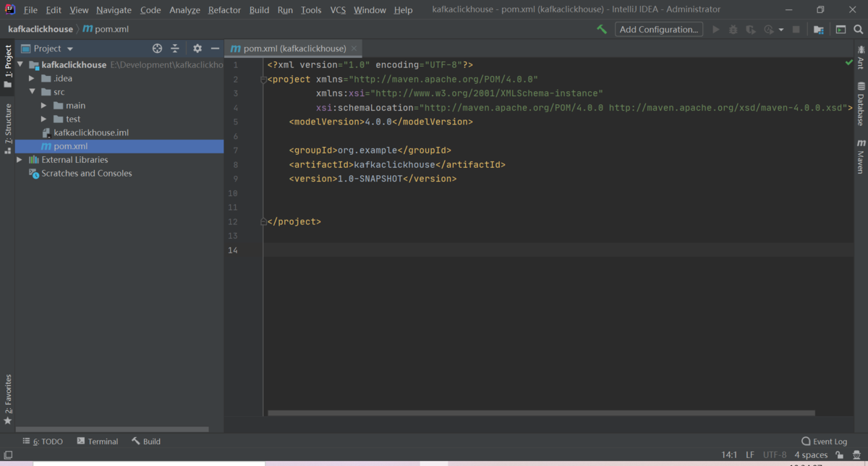Image resolution: width=868 pixels, height=466 pixels.
Task: Click the editor horizontal scrollbar
Action: point(541,413)
